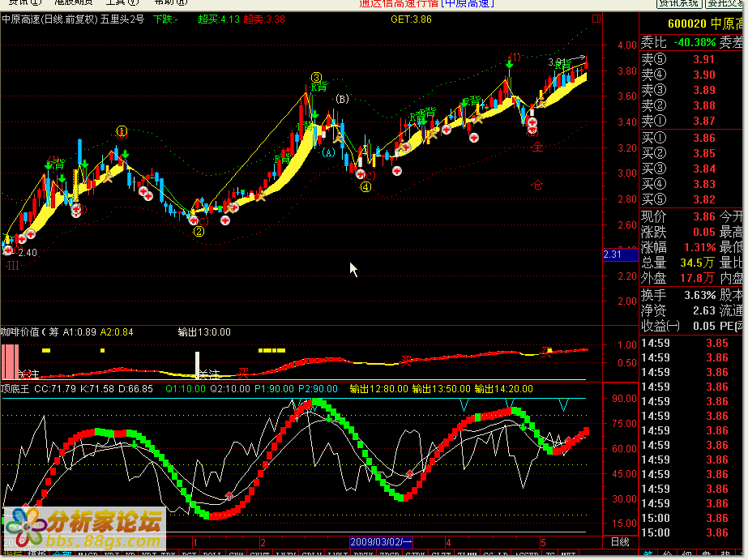The width and height of the screenshot is (748, 560).
Task: Click month marker 4 on the timeline
Action: click(448, 543)
